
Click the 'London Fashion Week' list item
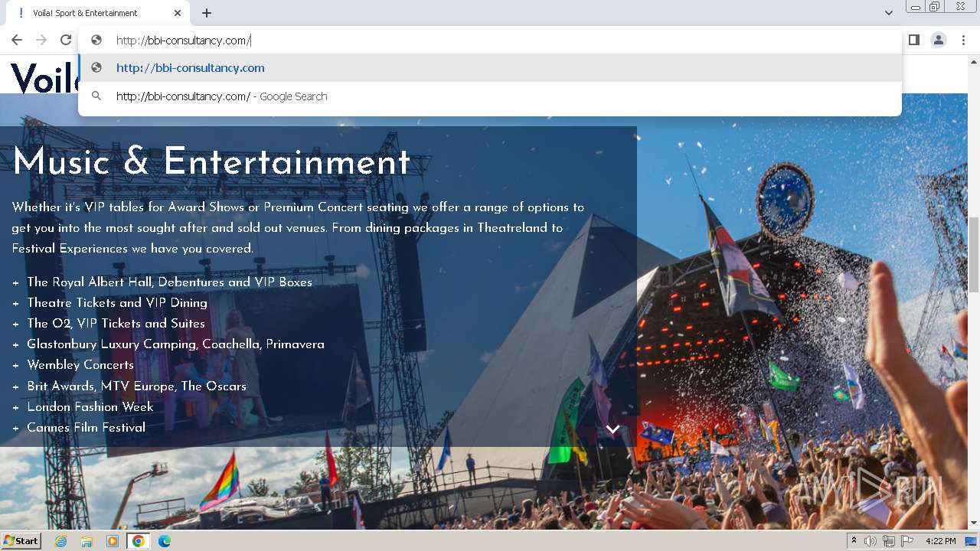tap(90, 406)
